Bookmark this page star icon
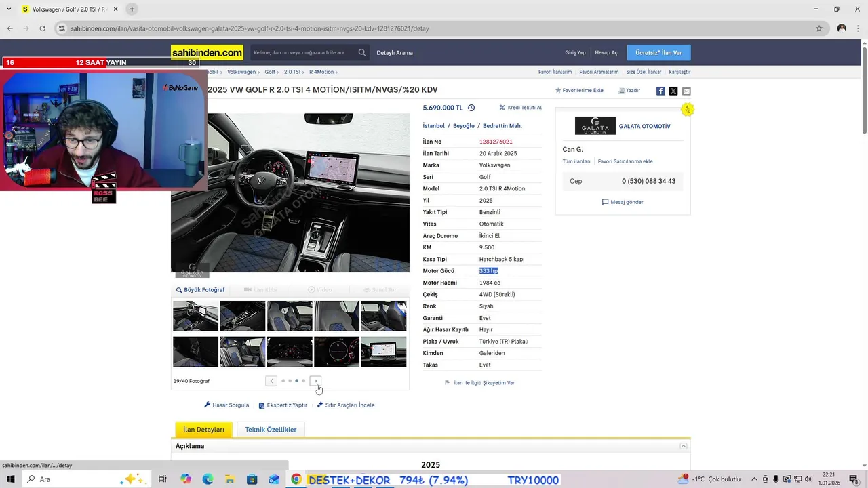 (819, 28)
